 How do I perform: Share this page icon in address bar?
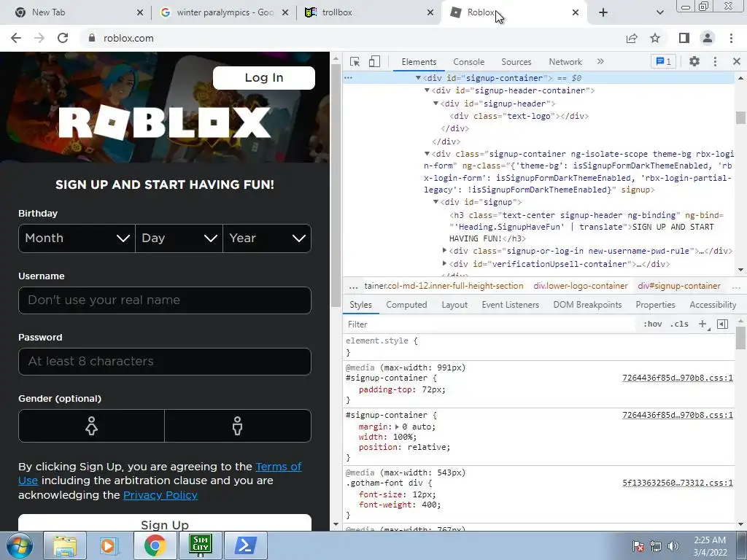click(632, 38)
